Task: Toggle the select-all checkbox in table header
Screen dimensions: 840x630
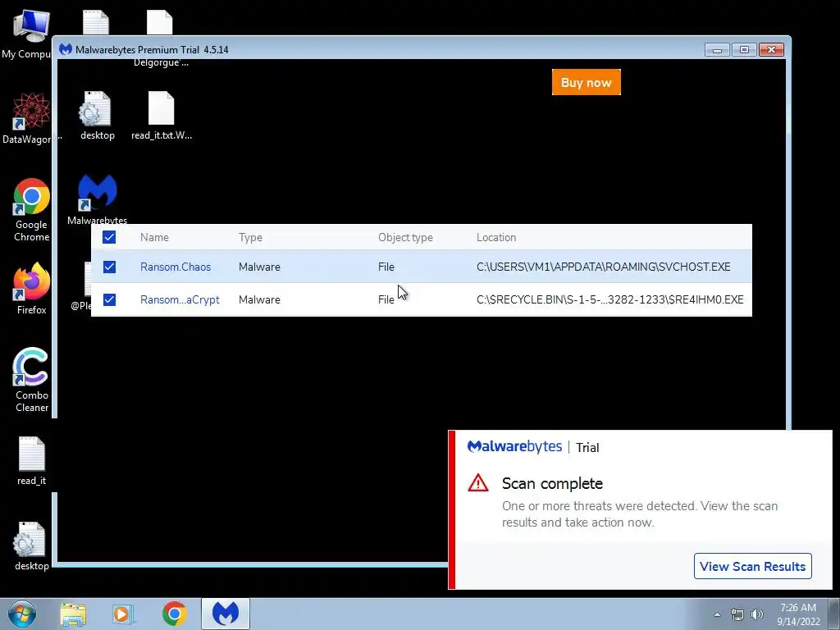Action: [109, 237]
